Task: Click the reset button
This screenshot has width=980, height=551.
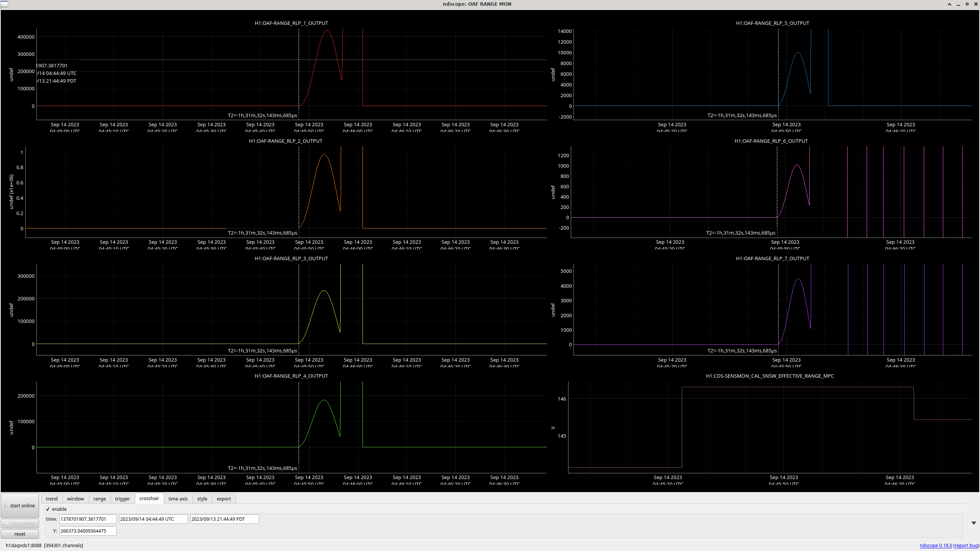Action: pyautogui.click(x=20, y=534)
